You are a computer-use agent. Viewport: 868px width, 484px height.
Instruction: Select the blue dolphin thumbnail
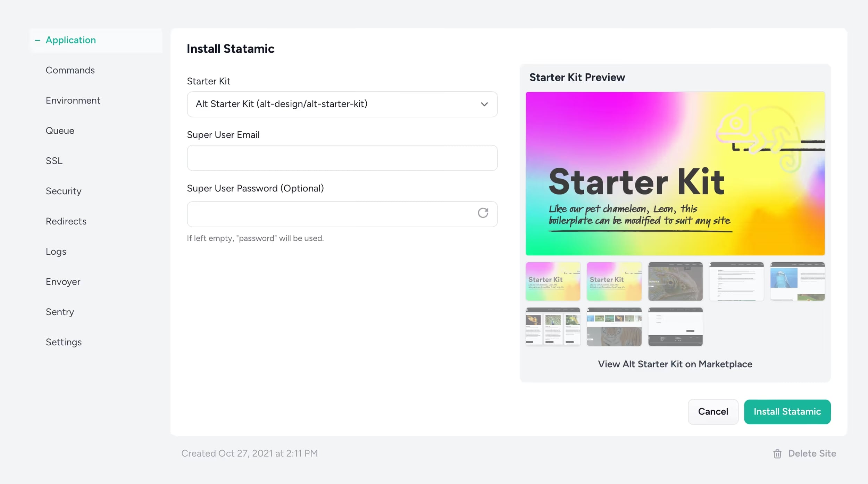[x=797, y=281]
